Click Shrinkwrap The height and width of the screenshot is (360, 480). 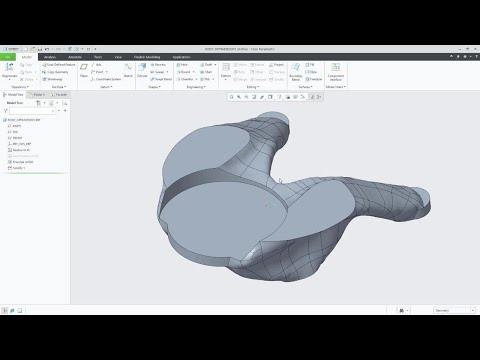click(52, 79)
